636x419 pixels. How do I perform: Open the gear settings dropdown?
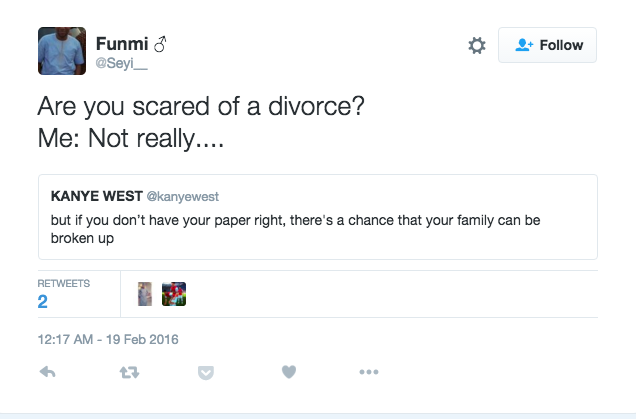coord(477,45)
